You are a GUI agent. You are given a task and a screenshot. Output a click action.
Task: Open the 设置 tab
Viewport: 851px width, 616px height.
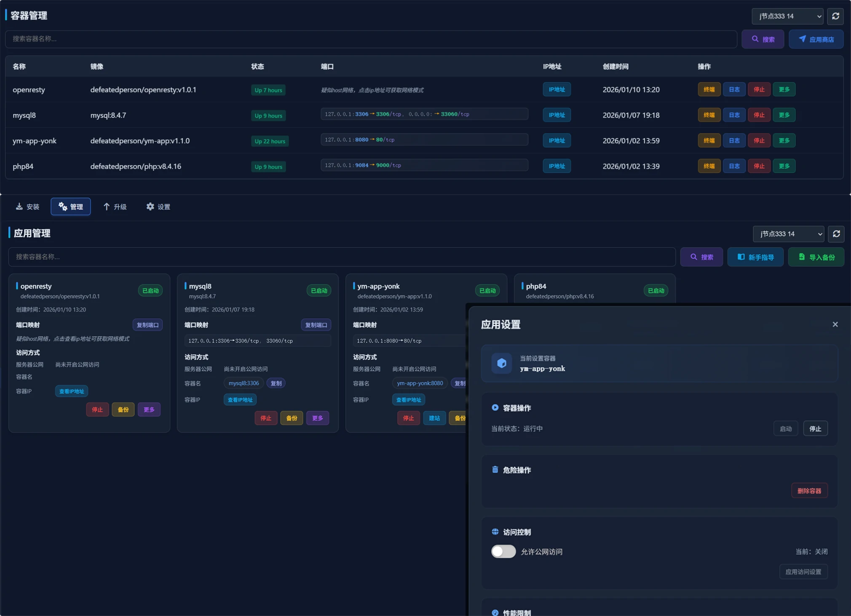(158, 206)
